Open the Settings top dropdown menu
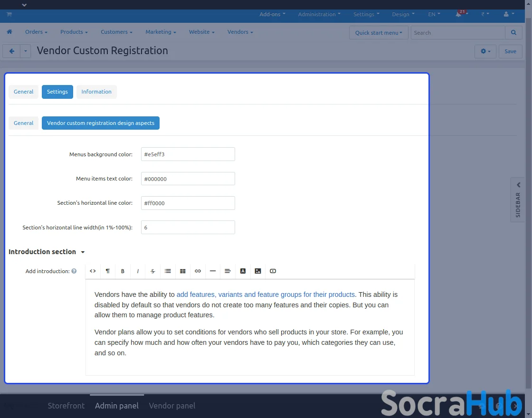Viewport: 532px width, 418px height. click(x=366, y=14)
